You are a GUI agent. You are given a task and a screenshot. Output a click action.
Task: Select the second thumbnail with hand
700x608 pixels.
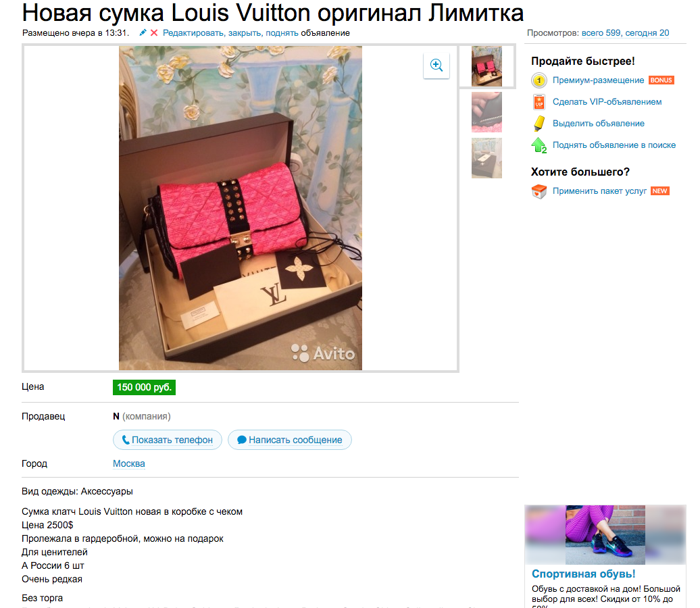(486, 112)
